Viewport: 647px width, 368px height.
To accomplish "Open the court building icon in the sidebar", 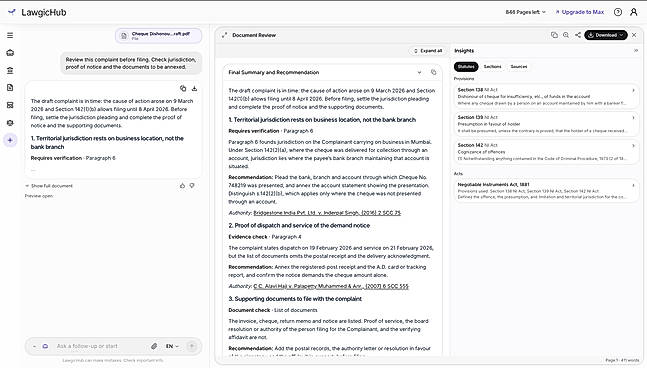I will point(10,71).
